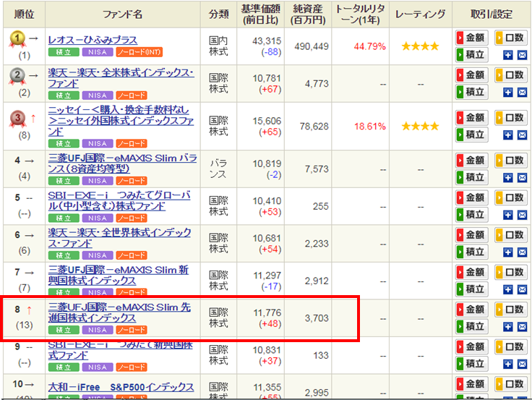Click mail icon in eMAXIS Slim 新興国株式 row

(x=522, y=289)
